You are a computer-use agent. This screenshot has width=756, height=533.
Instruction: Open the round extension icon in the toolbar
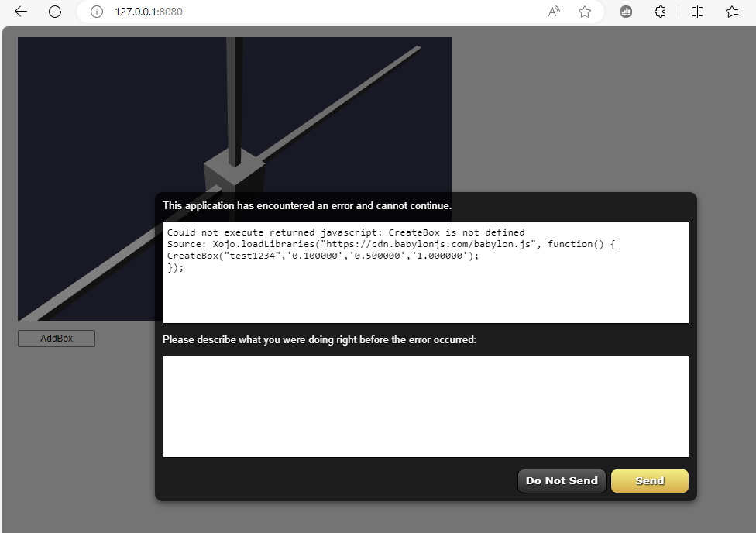tap(626, 12)
